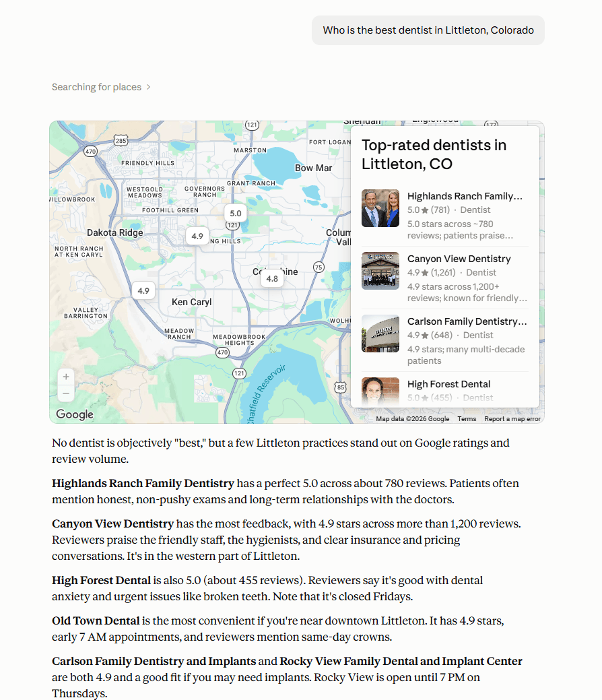Click the user message about Littleton dentist
This screenshot has height=700, width=602.
428,30
